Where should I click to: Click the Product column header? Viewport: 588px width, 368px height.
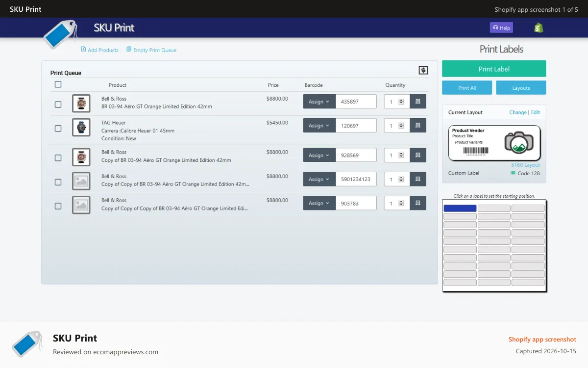coord(118,85)
